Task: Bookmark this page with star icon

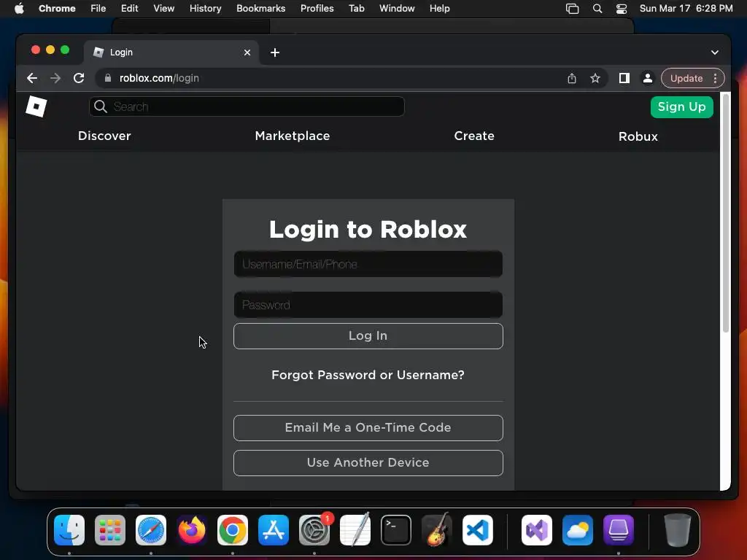Action: pos(595,78)
